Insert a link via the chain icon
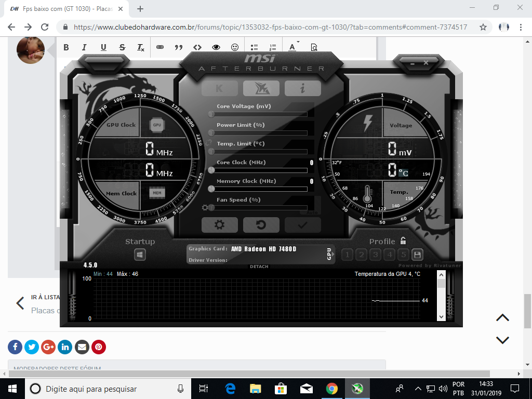The width and height of the screenshot is (532, 399). click(160, 47)
